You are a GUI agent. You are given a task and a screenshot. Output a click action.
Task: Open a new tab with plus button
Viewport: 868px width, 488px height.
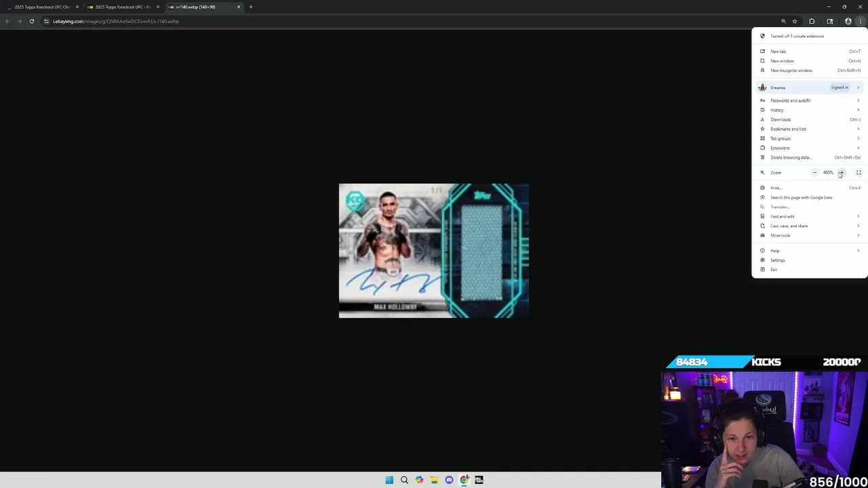coord(251,7)
